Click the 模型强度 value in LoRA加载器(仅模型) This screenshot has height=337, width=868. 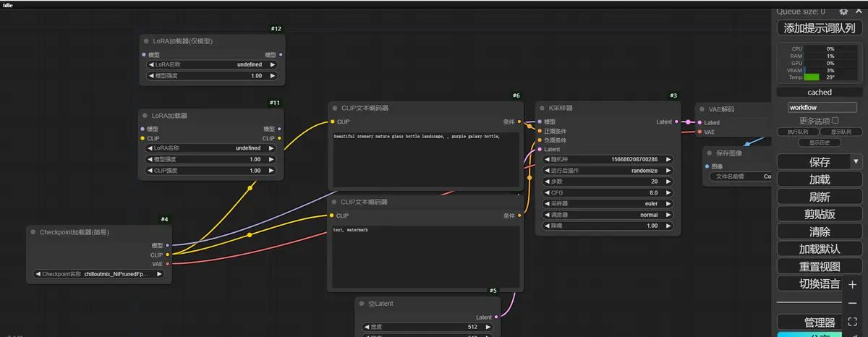pyautogui.click(x=256, y=76)
